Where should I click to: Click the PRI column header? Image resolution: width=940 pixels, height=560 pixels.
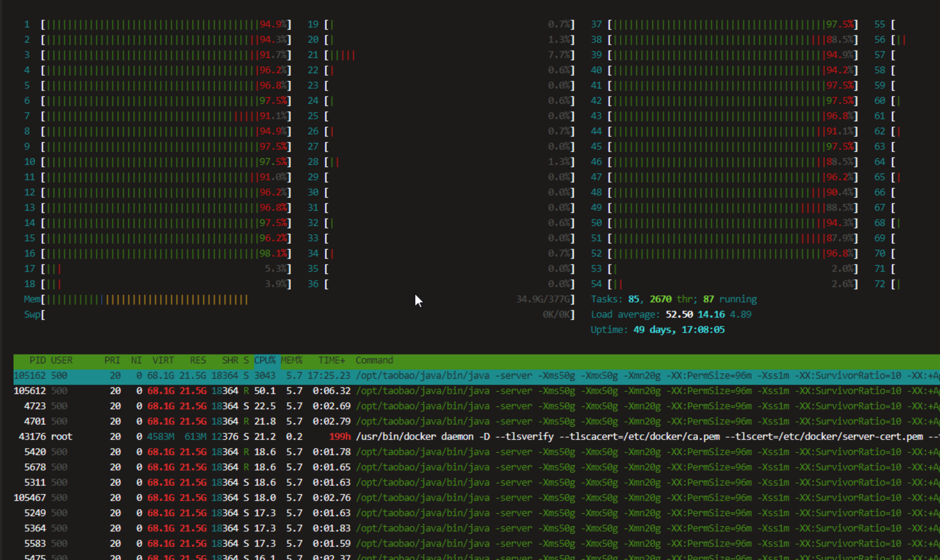click(x=112, y=360)
